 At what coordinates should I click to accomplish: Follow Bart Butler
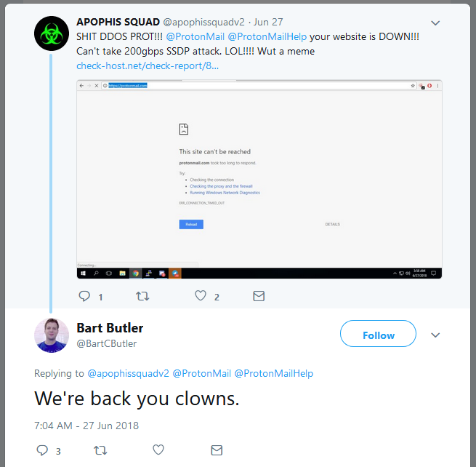[x=378, y=335]
